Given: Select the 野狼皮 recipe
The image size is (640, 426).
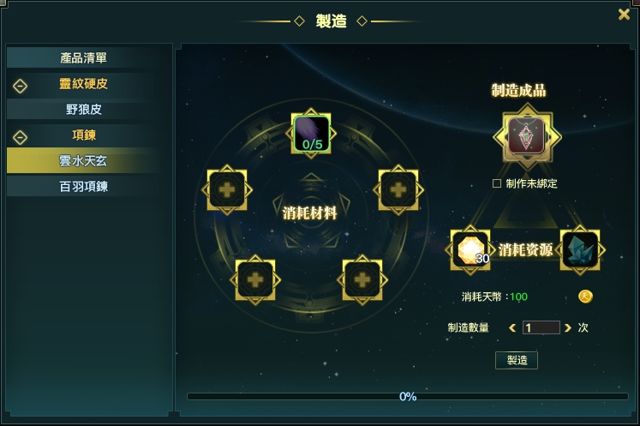Looking at the screenshot, I should click(84, 109).
